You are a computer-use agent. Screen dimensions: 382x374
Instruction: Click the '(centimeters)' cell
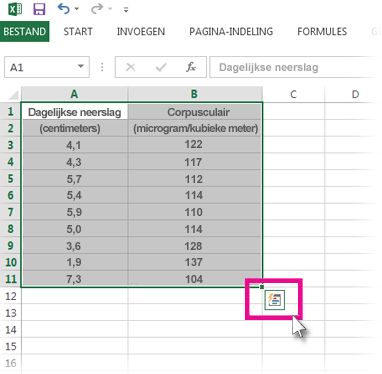point(75,128)
